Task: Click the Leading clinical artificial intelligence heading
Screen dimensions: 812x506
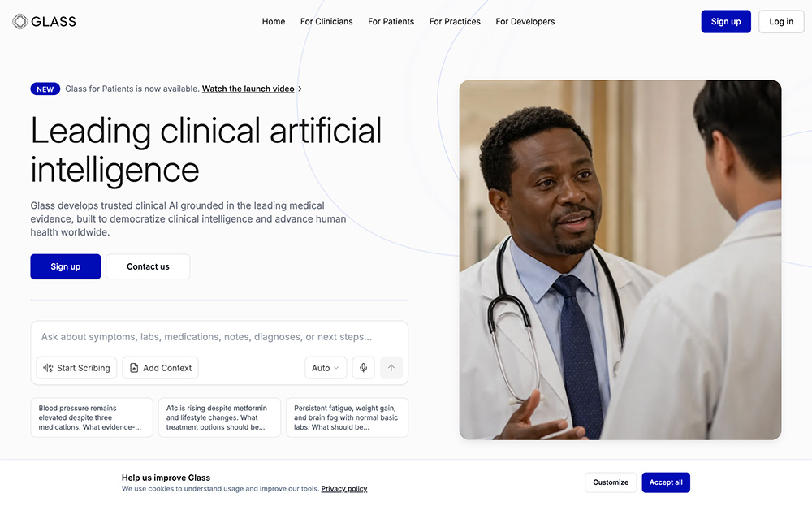Action: pyautogui.click(x=206, y=150)
